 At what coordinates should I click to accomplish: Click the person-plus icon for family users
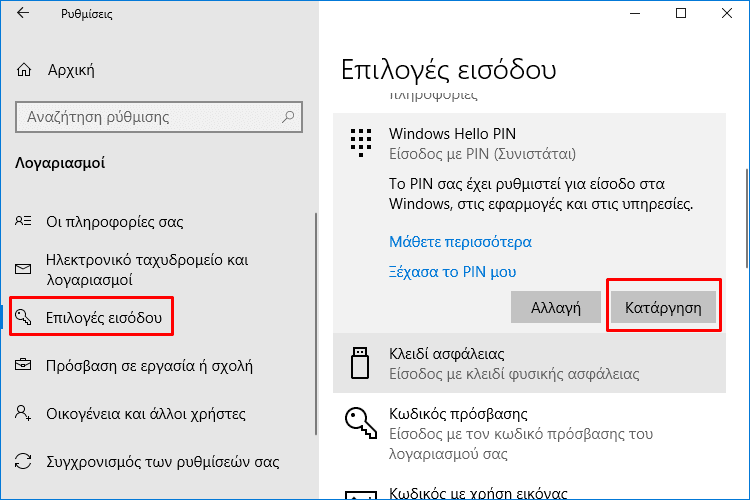pyautogui.click(x=23, y=413)
